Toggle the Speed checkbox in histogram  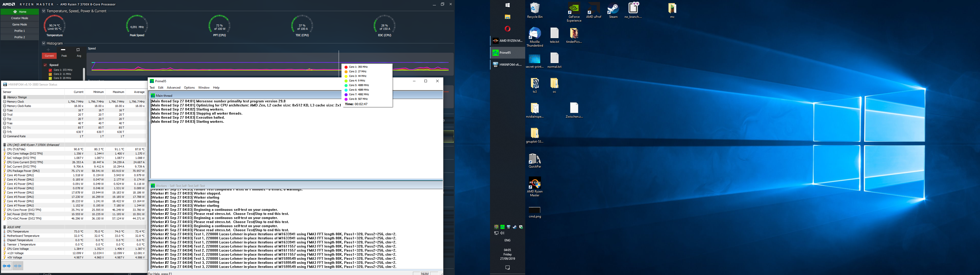coord(45,65)
